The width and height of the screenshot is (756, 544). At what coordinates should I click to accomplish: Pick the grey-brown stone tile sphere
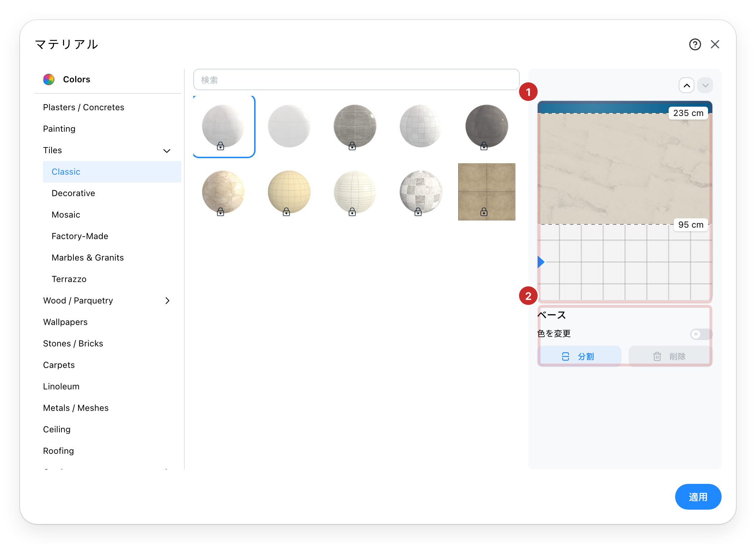coord(355,126)
